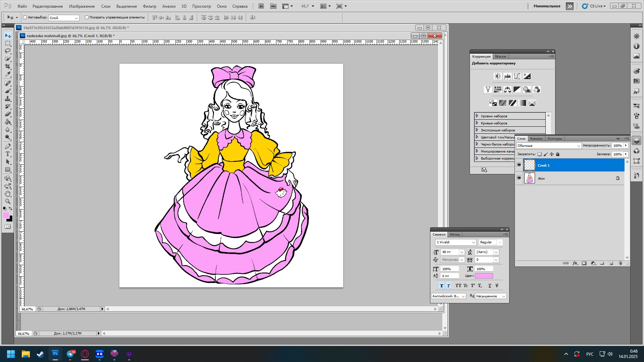
Task: Enable Показать управляющие элементы checkbox
Action: coord(87,17)
